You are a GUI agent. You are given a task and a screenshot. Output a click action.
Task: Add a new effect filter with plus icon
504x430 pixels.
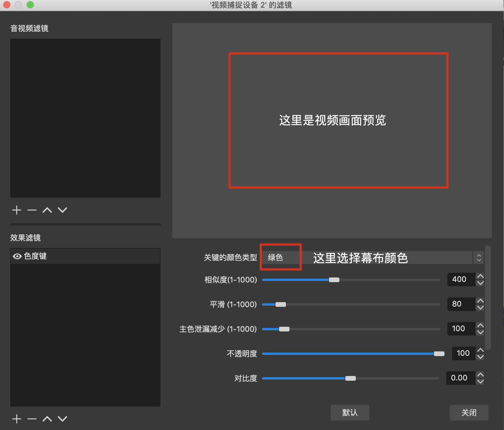click(x=17, y=419)
